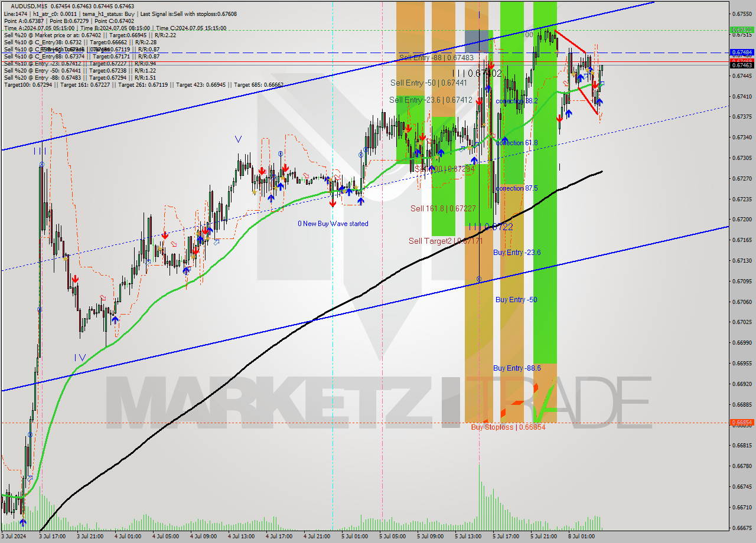Click the black 0.67463 current price tag
The width and height of the screenshot is (756, 543).
742,65
